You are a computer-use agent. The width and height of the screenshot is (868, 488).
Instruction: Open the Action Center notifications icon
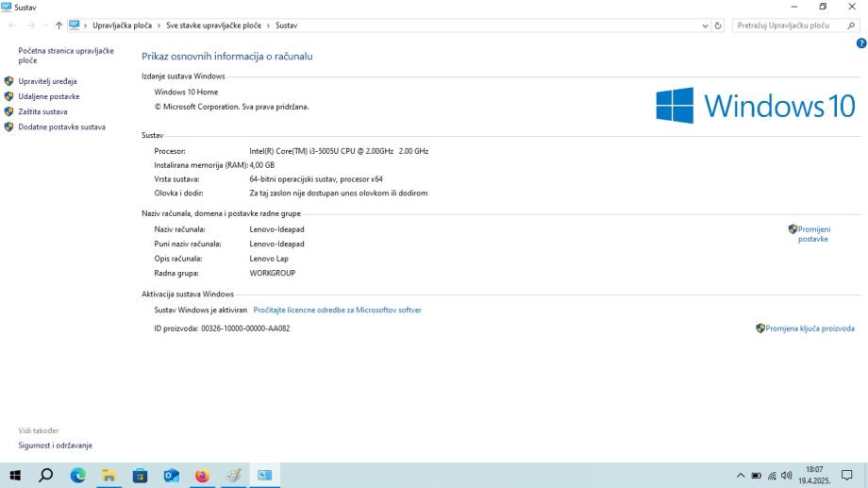(847, 476)
